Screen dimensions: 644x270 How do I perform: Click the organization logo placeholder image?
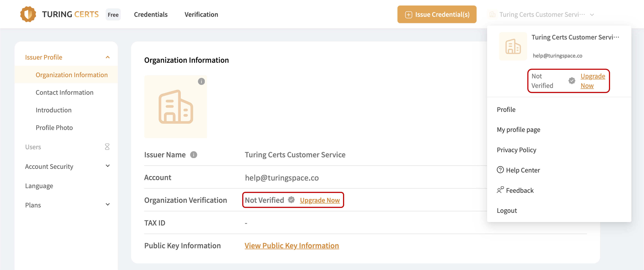tap(176, 107)
